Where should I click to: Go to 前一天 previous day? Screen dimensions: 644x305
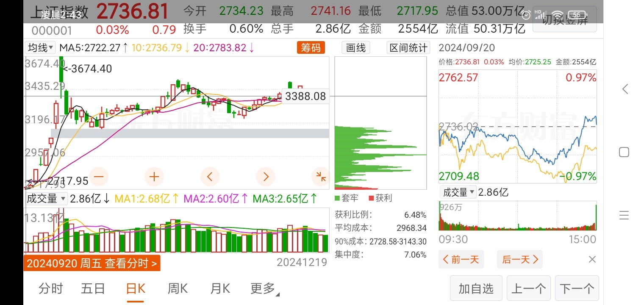tap(461, 259)
